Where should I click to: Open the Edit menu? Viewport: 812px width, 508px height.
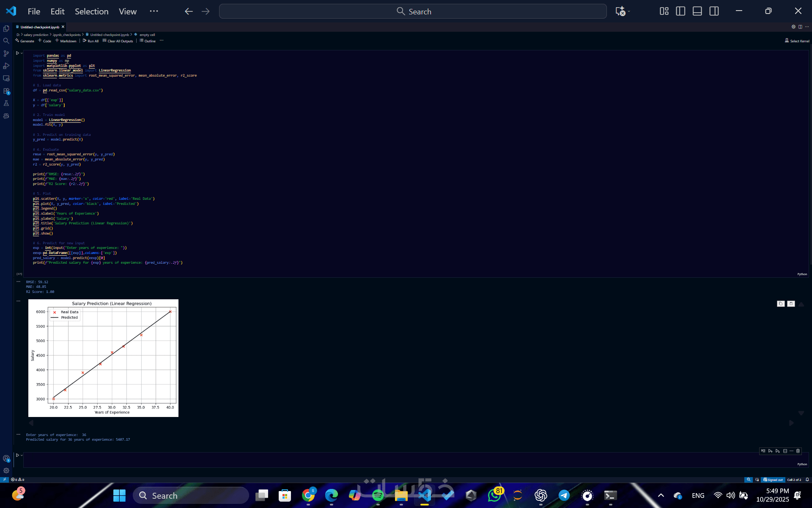tap(58, 11)
